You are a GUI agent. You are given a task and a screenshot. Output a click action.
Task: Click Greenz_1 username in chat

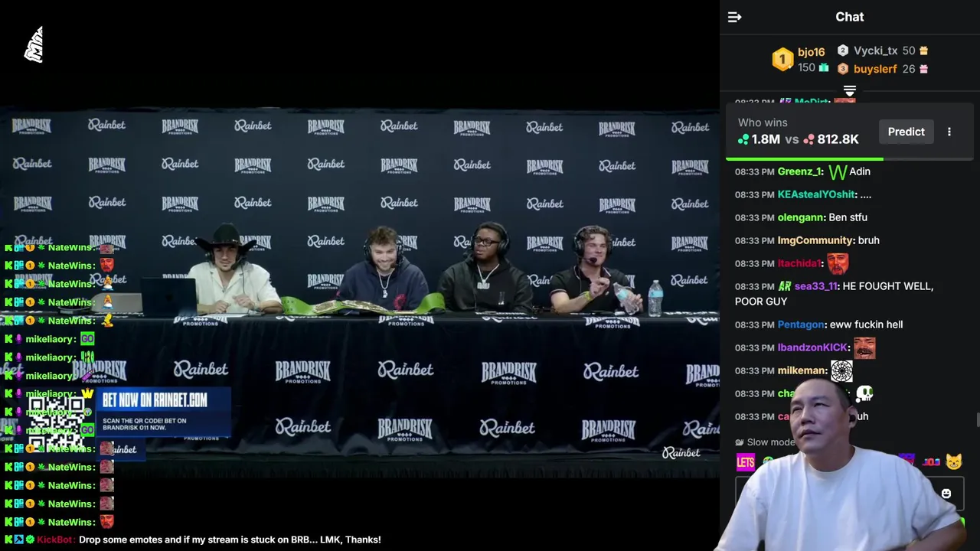(799, 171)
